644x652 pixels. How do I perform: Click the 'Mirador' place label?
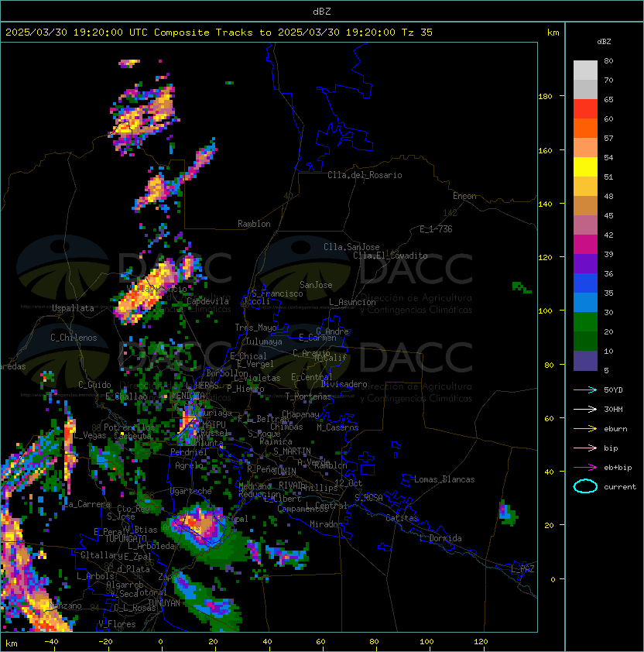click(326, 524)
